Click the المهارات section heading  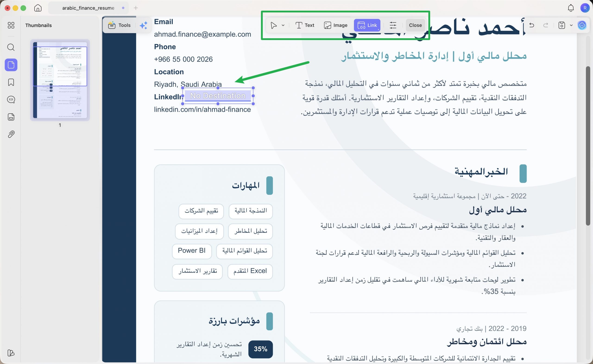coord(246,186)
